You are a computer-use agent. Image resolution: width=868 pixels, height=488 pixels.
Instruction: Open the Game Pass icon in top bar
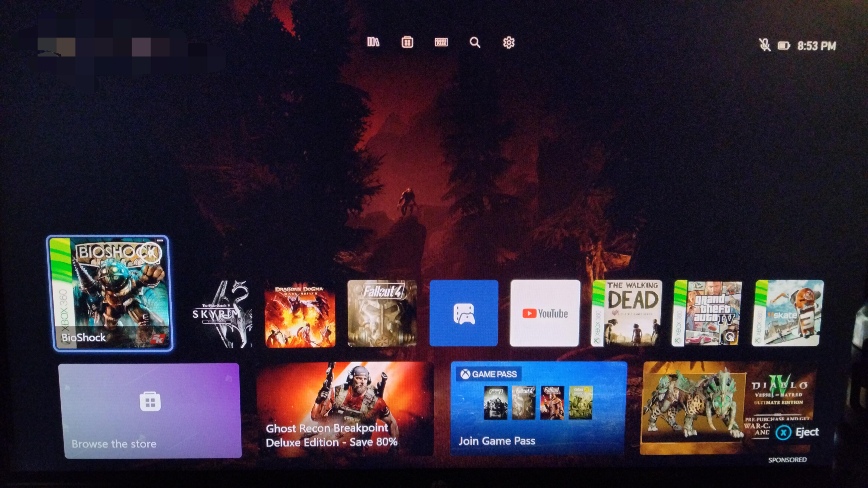point(441,42)
